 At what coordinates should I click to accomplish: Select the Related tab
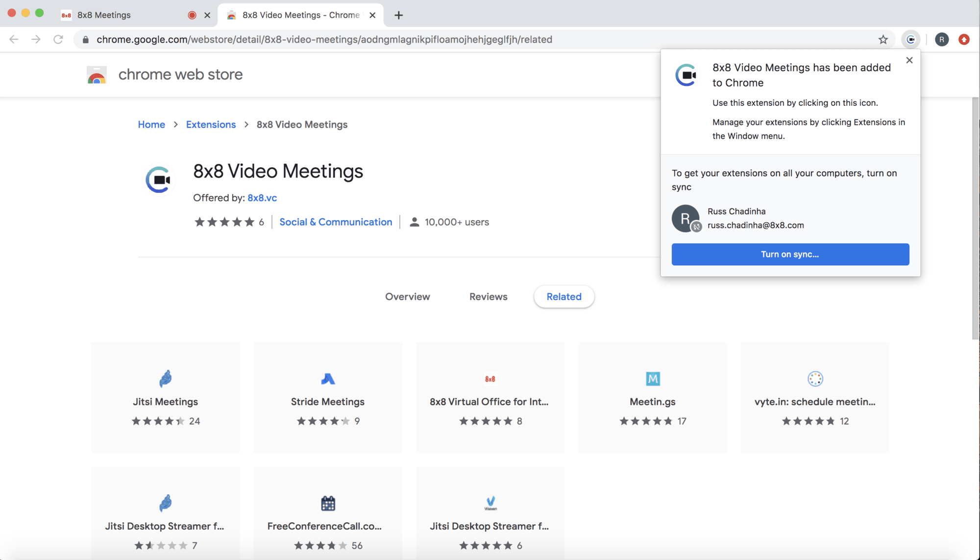[564, 297]
